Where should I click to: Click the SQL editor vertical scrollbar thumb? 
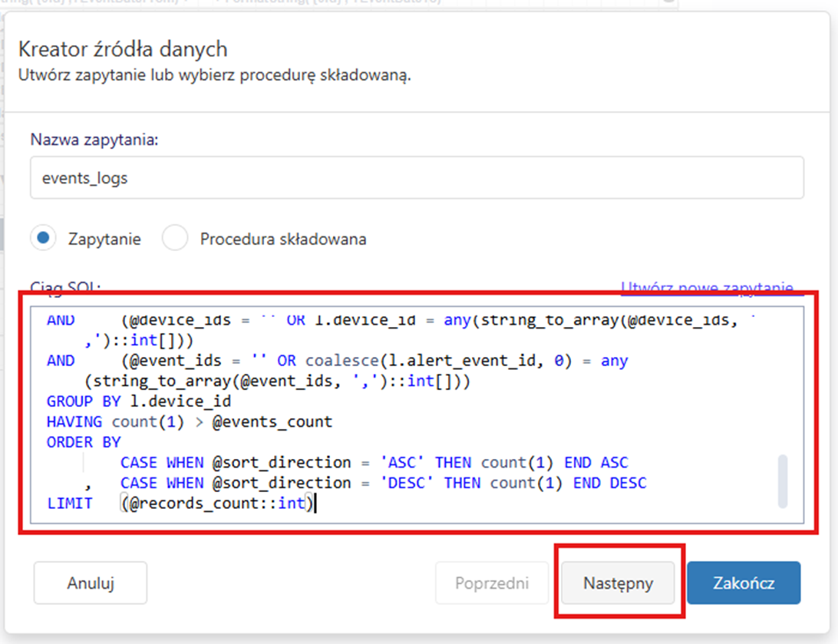pyautogui.click(x=782, y=481)
